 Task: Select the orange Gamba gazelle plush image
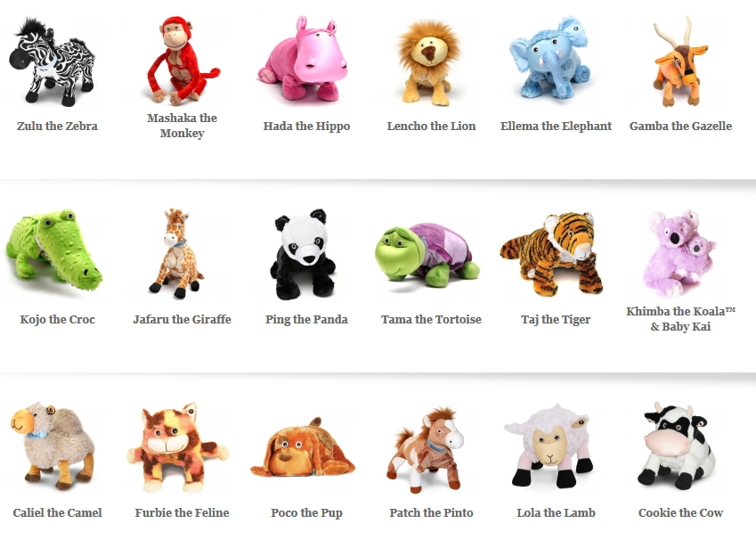pos(679,61)
